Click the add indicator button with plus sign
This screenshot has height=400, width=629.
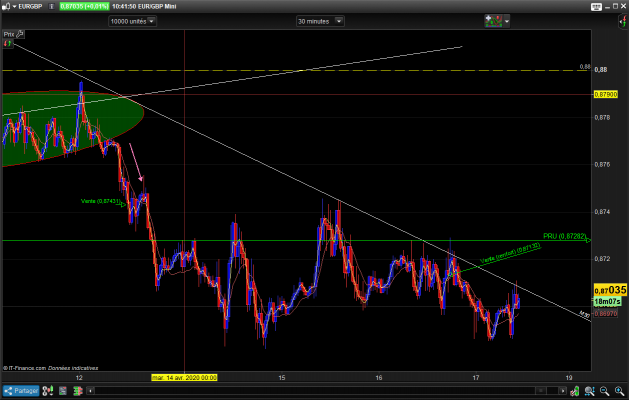493,21
